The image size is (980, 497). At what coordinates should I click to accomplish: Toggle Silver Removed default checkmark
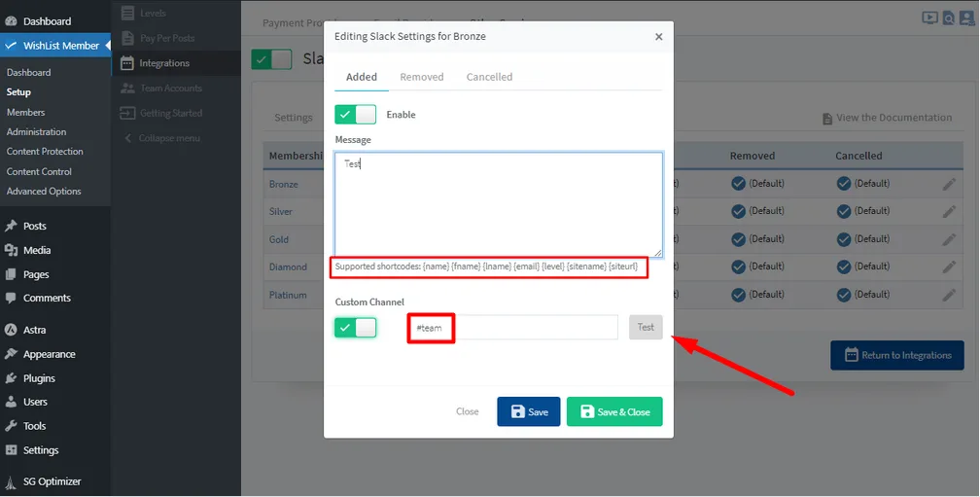click(738, 211)
